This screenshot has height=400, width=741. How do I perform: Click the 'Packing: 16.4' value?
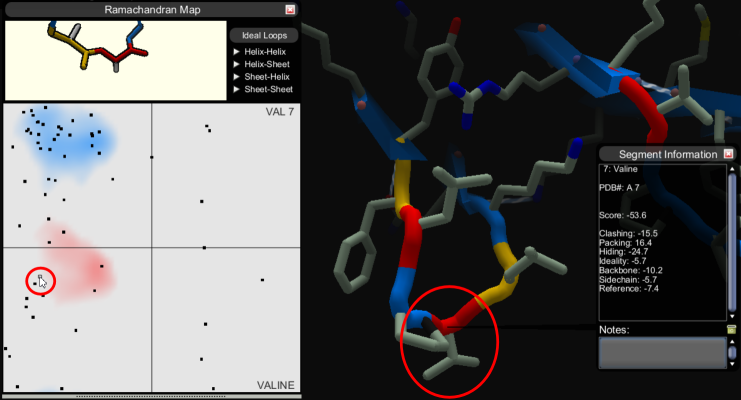pos(625,243)
